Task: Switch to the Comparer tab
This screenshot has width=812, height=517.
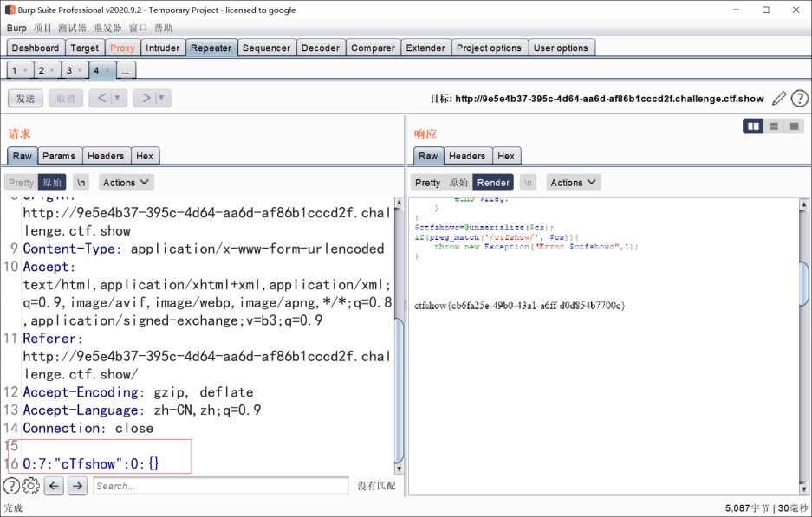Action: pos(373,48)
